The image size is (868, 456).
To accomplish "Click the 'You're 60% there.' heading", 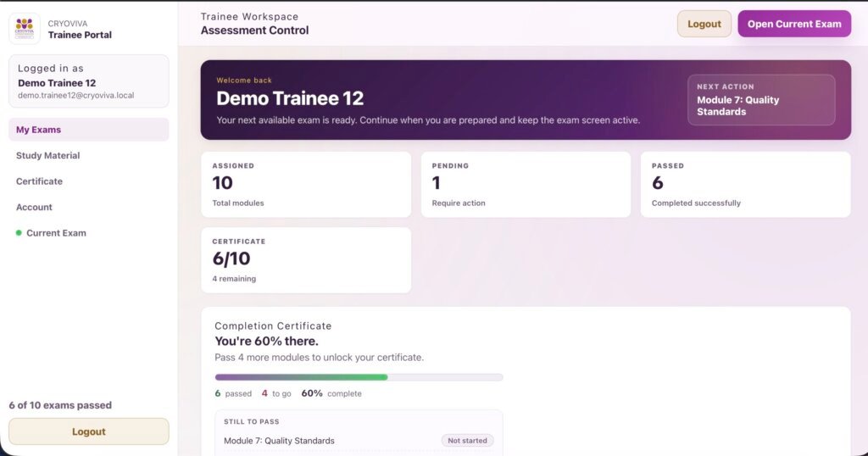I will (267, 341).
